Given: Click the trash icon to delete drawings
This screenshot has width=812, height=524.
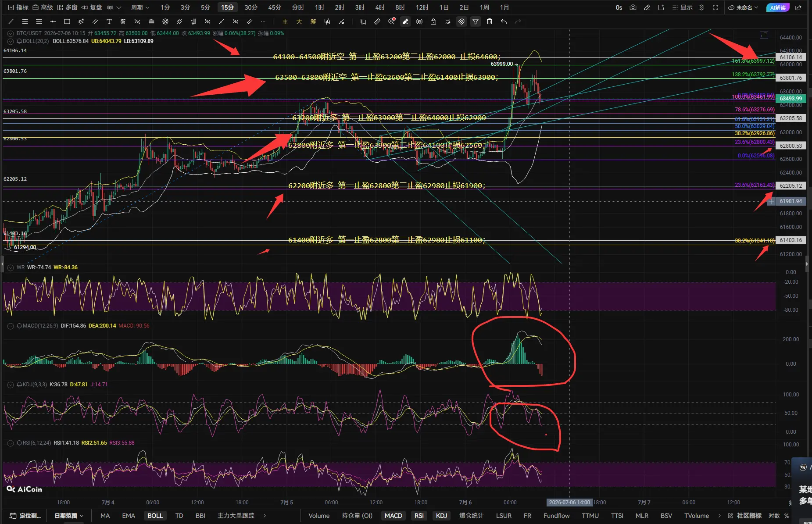Looking at the screenshot, I should (490, 21).
